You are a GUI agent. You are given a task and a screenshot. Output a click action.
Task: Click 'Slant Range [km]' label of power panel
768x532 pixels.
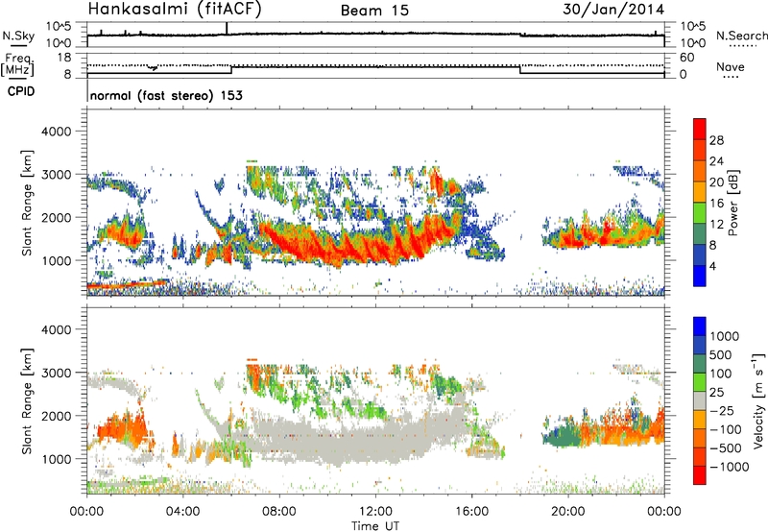27,203
